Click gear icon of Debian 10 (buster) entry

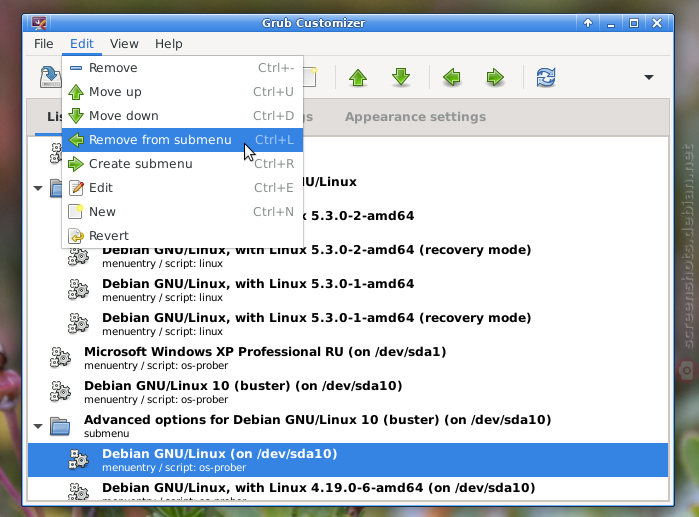point(60,392)
